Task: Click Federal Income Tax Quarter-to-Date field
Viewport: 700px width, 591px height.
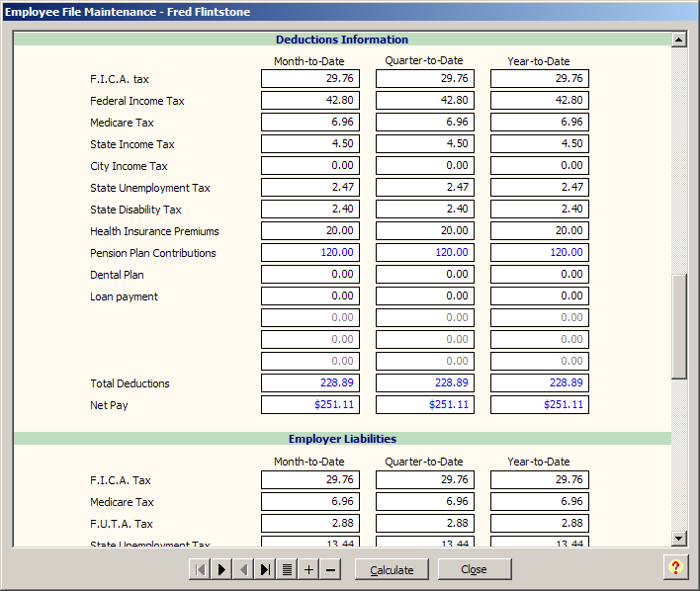Action: pos(425,101)
